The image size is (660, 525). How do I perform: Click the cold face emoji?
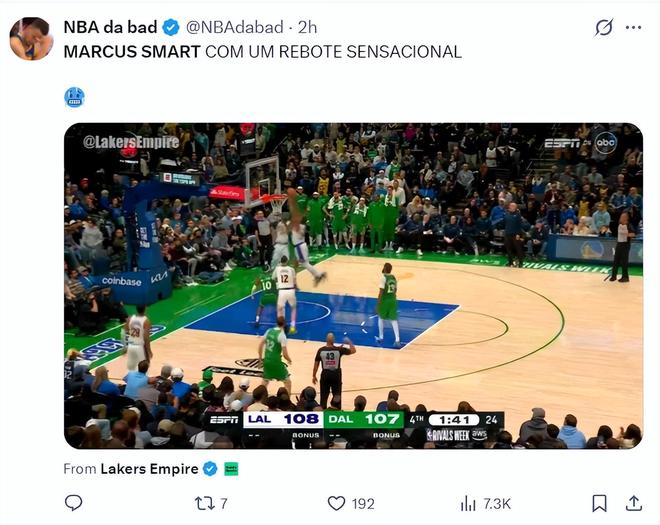(74, 97)
